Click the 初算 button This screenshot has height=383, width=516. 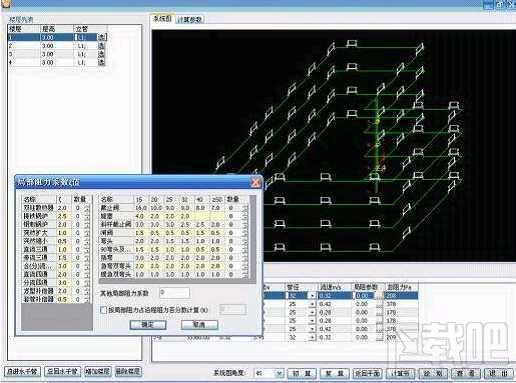click(302, 374)
